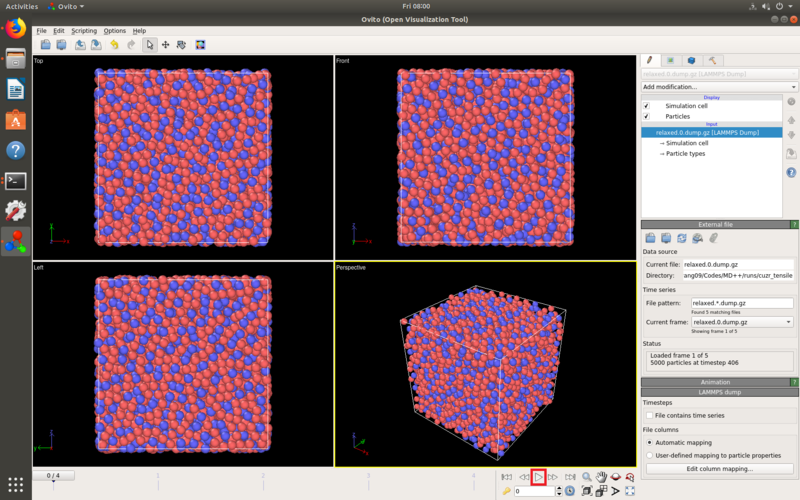Step to the next frame
The height and width of the screenshot is (500, 800).
coord(553,477)
